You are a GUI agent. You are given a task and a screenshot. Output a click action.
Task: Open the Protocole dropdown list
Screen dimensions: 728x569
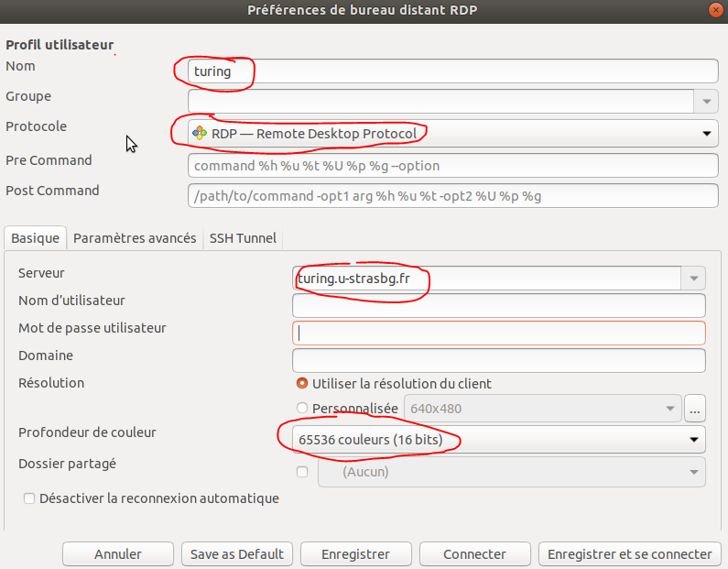pyautogui.click(x=706, y=134)
